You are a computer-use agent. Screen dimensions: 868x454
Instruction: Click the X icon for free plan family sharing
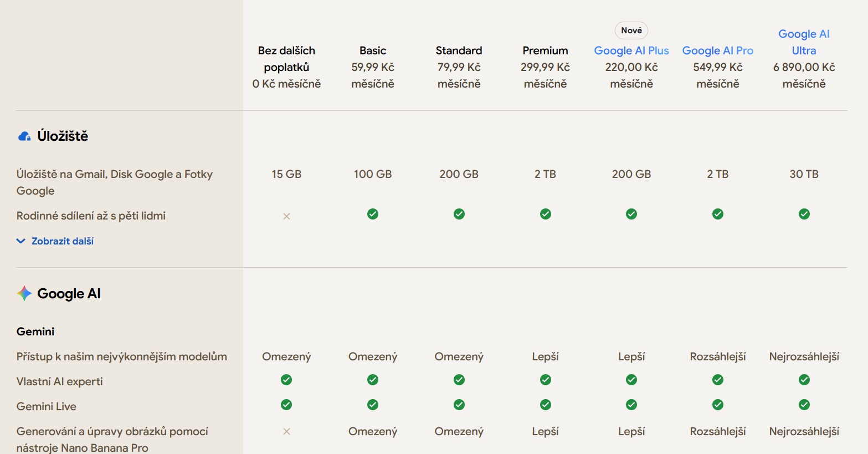(286, 216)
